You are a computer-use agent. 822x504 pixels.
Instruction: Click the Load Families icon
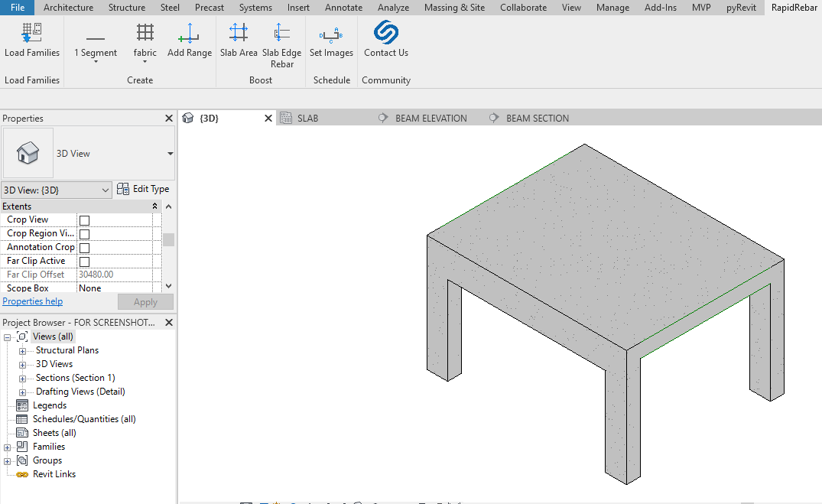31,34
